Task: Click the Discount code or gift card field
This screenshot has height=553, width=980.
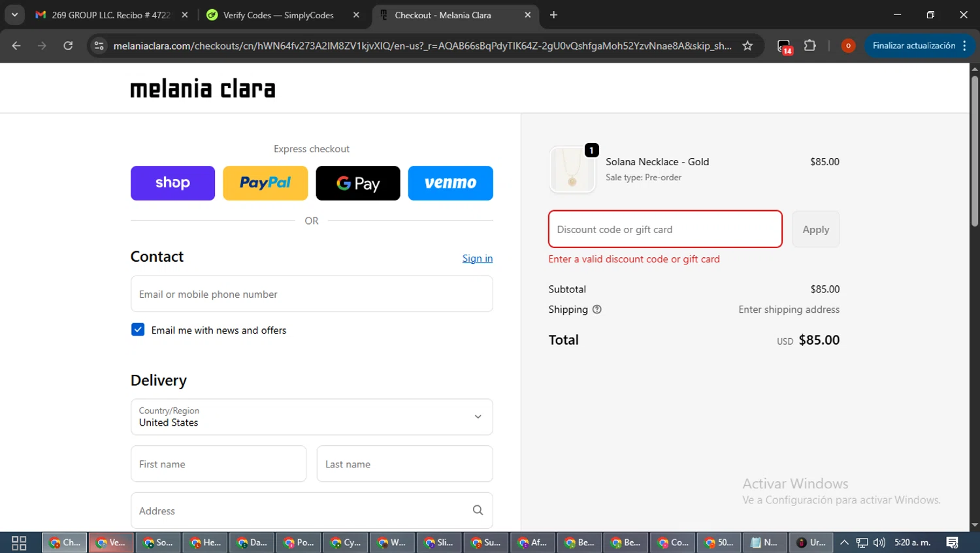Action: (x=665, y=229)
